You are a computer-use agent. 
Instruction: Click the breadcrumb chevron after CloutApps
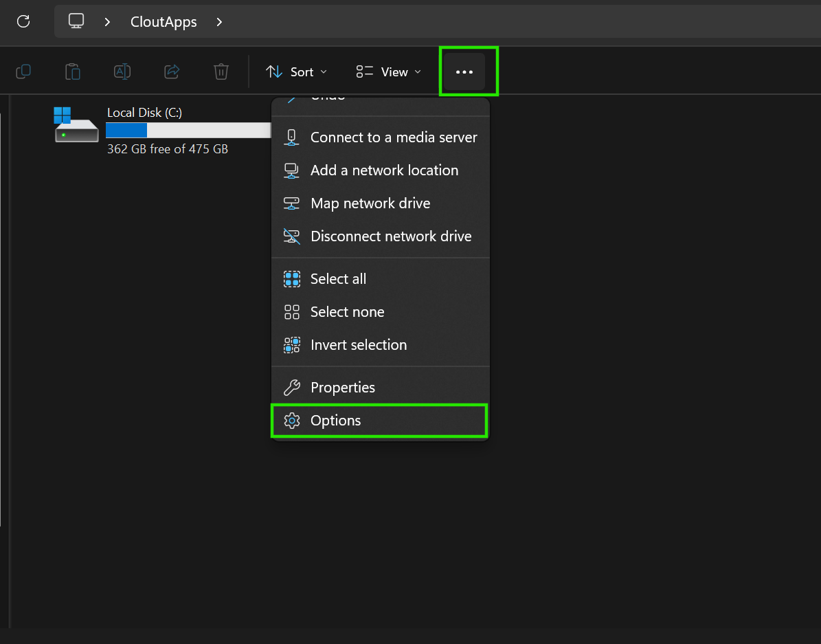(x=218, y=21)
